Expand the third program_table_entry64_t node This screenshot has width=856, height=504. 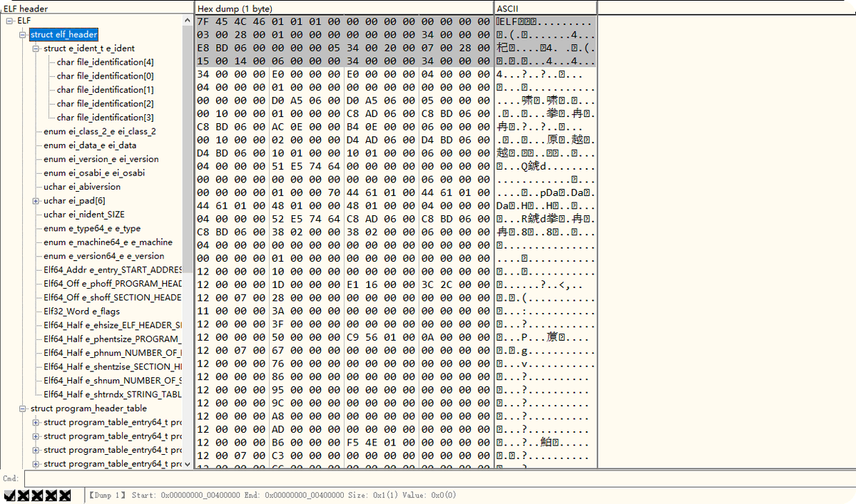(36, 450)
